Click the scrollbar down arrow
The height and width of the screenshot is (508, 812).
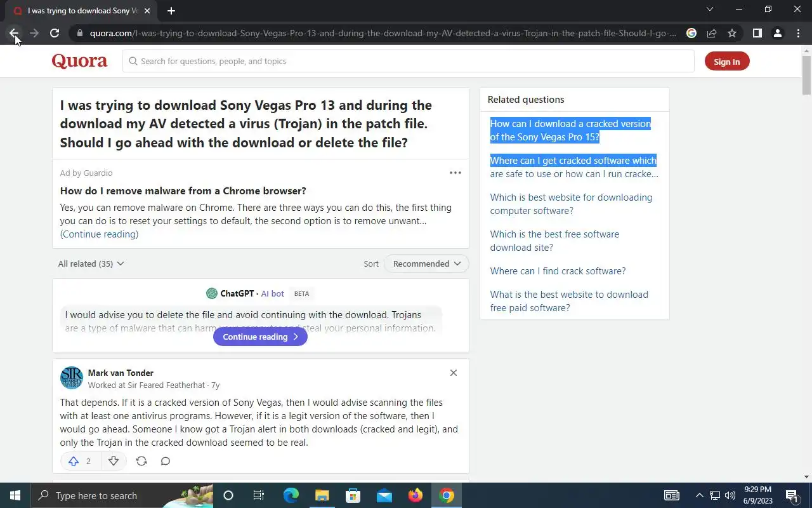click(806, 477)
